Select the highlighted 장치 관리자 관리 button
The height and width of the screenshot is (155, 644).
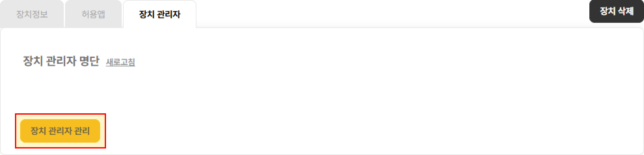pyautogui.click(x=60, y=131)
